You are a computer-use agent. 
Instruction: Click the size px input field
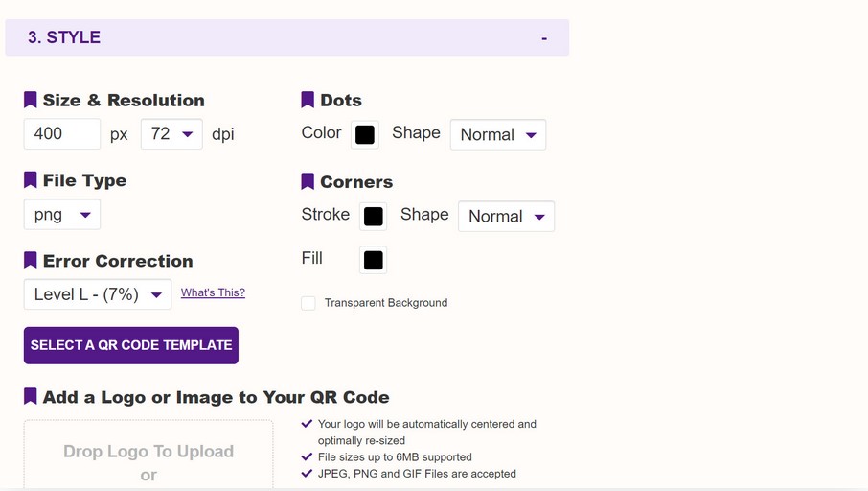click(x=62, y=134)
